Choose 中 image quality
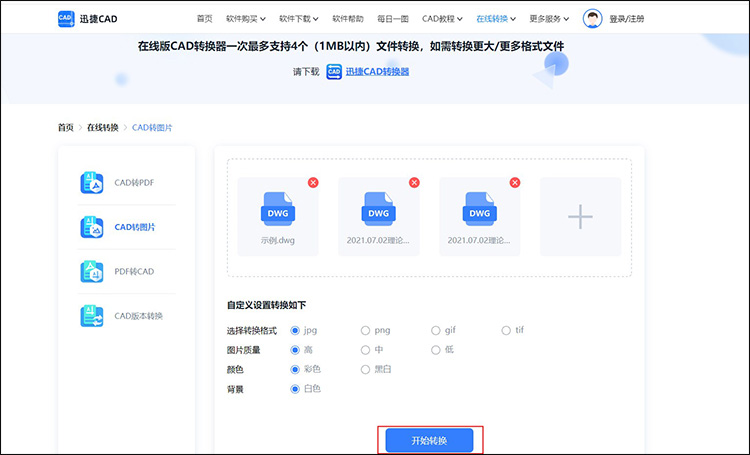750x455 pixels. pos(365,350)
